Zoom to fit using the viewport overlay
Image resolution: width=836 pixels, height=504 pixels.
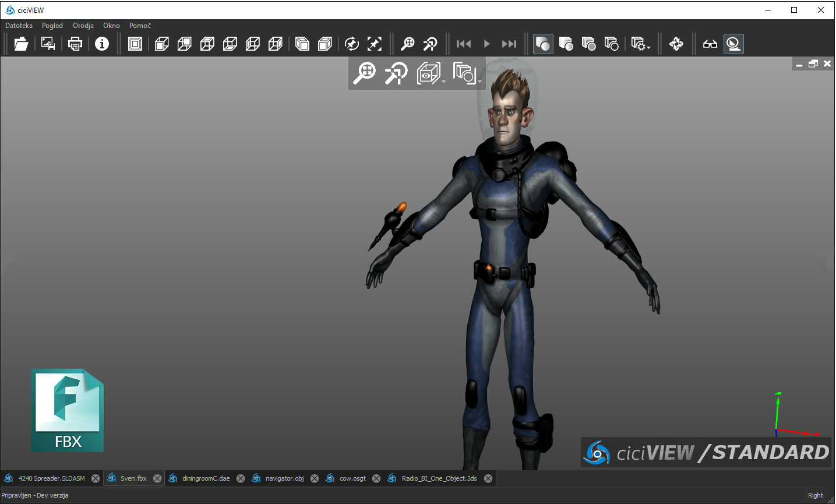365,73
